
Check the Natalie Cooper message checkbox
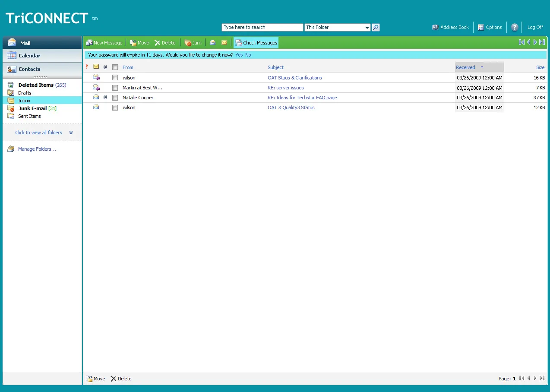point(115,98)
